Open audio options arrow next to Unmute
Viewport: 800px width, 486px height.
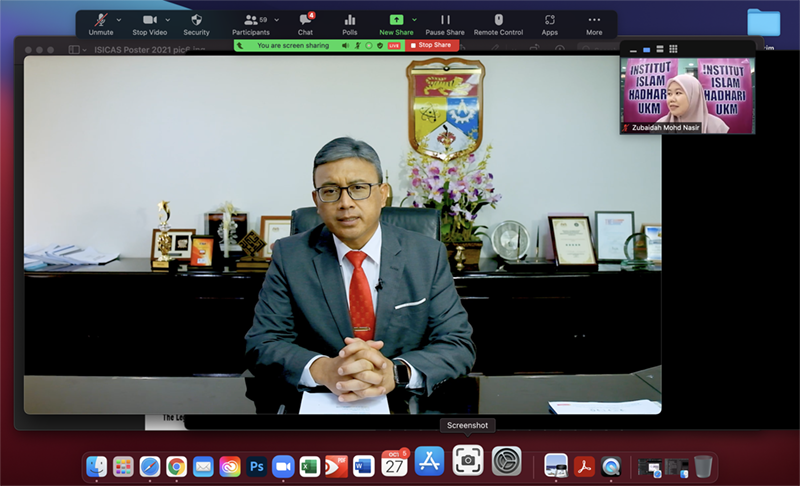point(119,20)
